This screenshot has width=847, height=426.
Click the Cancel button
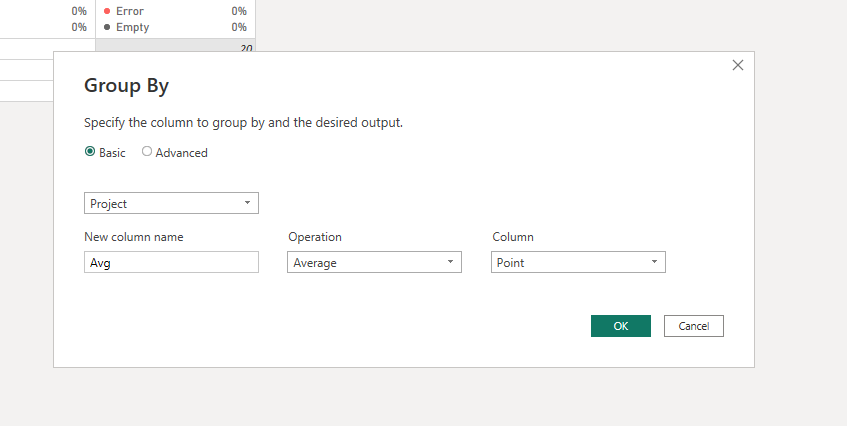point(694,326)
